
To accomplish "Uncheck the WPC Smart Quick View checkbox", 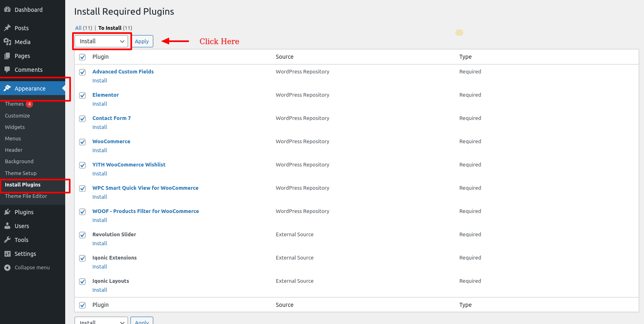I will [x=82, y=189].
